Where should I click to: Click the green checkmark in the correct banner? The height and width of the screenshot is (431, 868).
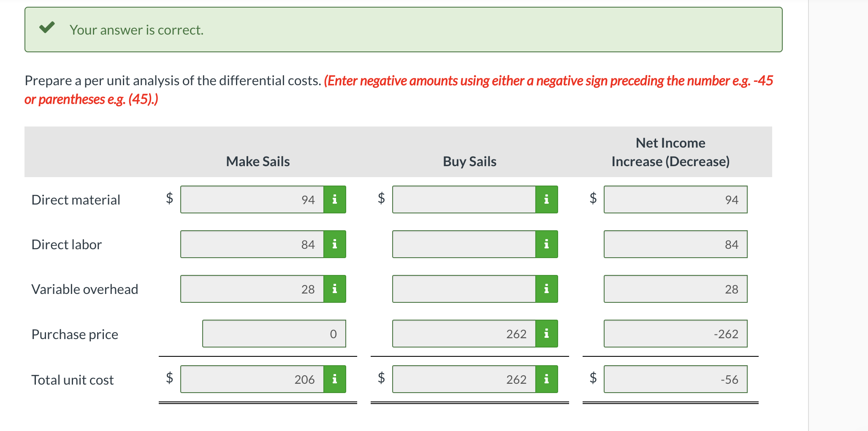pyautogui.click(x=48, y=28)
